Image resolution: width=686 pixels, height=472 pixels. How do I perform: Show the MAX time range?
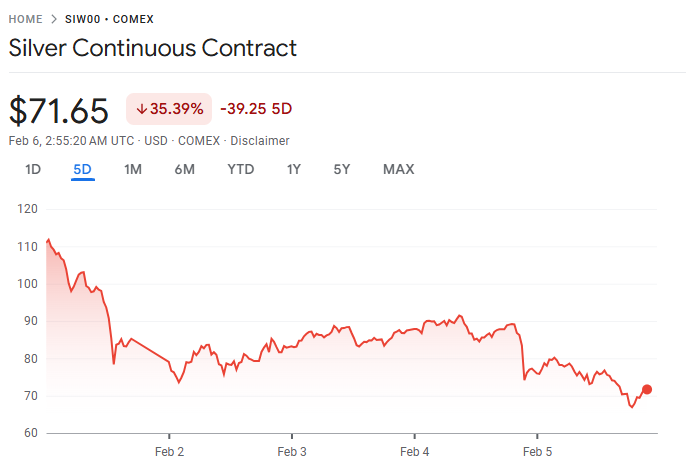tap(398, 169)
